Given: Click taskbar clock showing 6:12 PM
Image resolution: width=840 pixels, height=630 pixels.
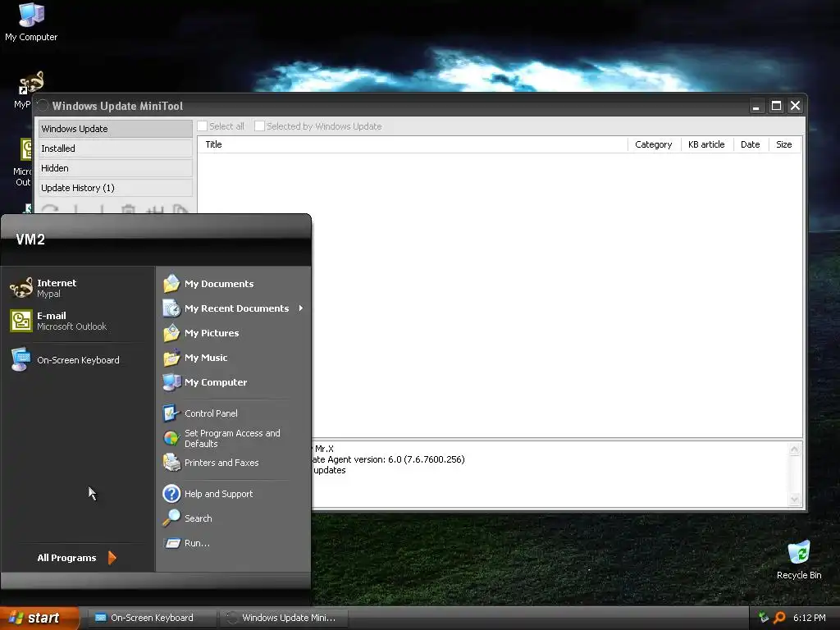Looking at the screenshot, I should coord(810,618).
